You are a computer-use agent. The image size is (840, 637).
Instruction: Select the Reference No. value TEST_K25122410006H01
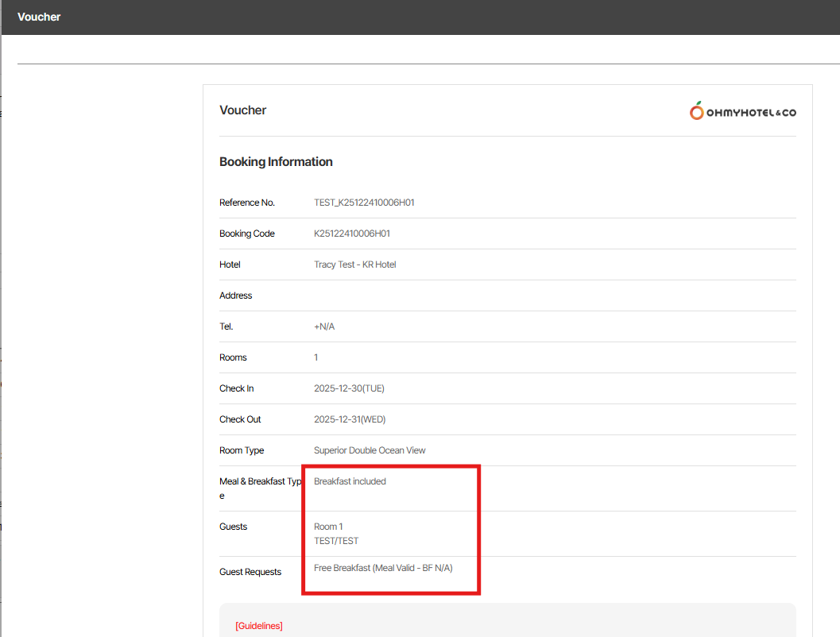tap(364, 203)
